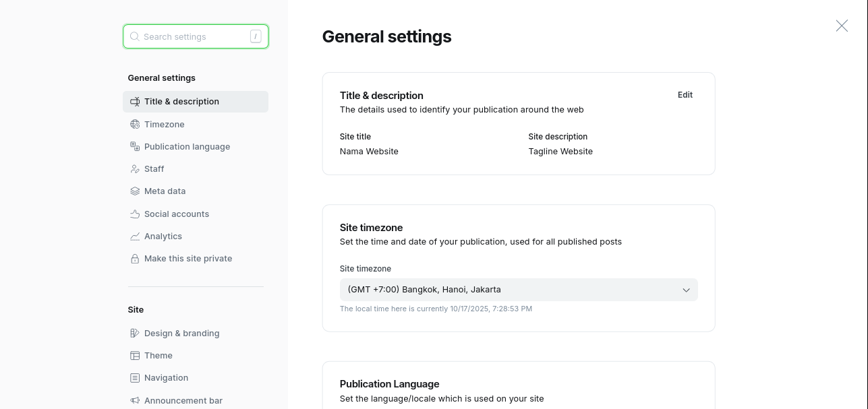Click the Navigation list icon
The image size is (868, 409).
pyautogui.click(x=134, y=377)
